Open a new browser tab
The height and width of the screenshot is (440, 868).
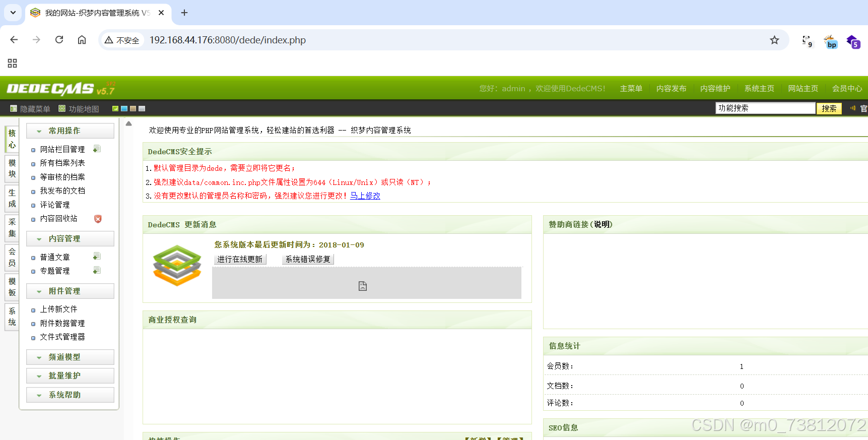(184, 13)
